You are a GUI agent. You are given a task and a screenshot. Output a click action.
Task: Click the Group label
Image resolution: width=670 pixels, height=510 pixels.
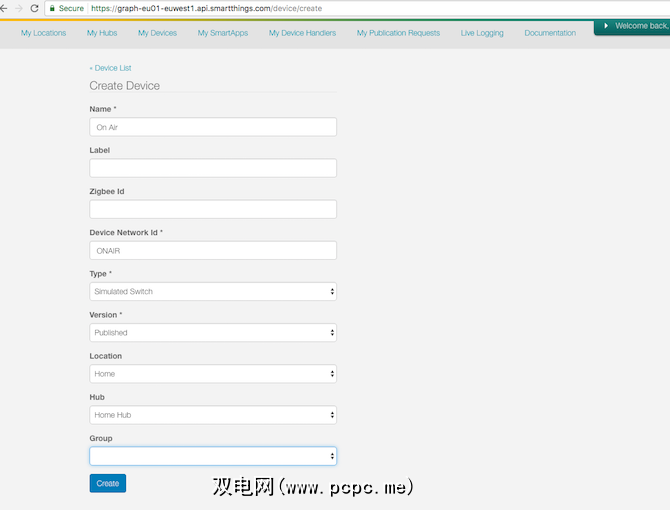[100, 438]
